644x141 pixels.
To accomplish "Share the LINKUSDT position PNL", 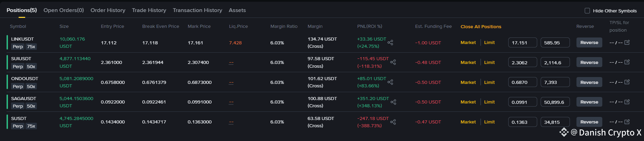I will pos(390,43).
